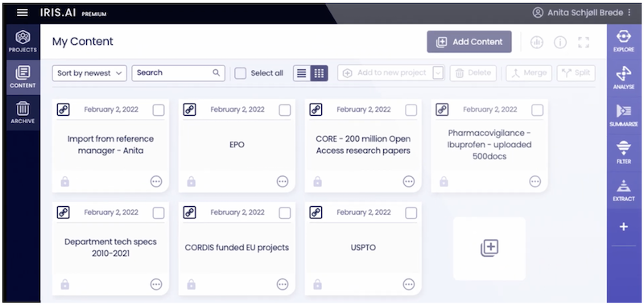Open options menu on CORDIS funded EU projects

coord(283,284)
